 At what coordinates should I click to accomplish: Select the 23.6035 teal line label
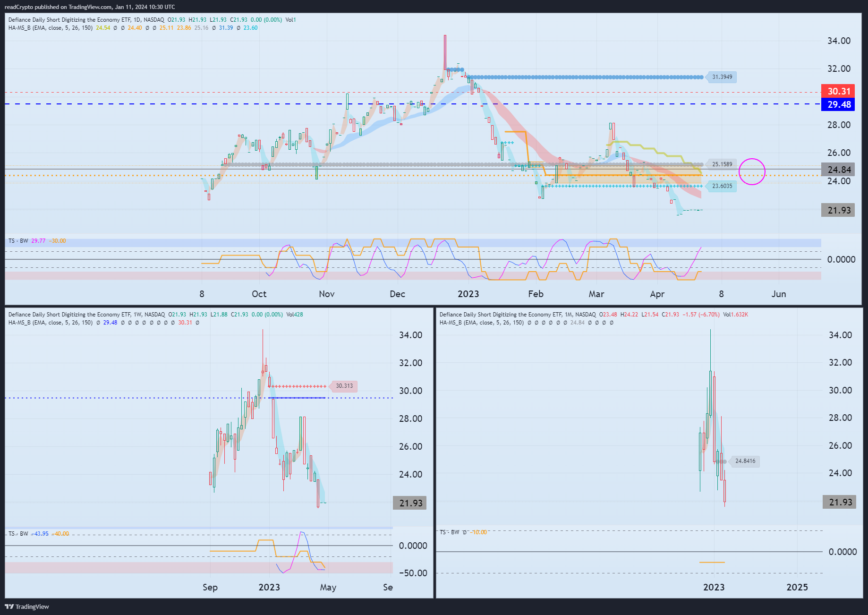[x=722, y=186]
